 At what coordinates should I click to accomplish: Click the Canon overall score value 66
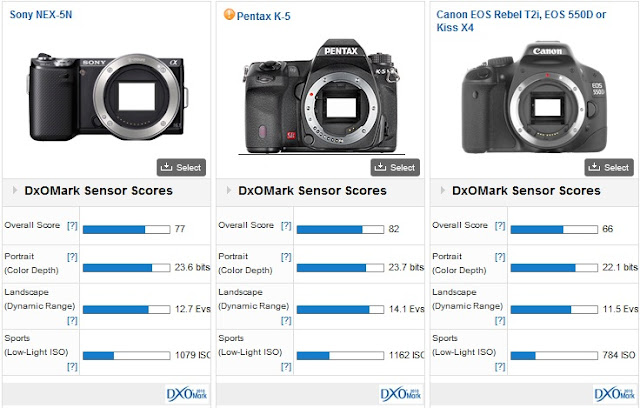pos(608,229)
